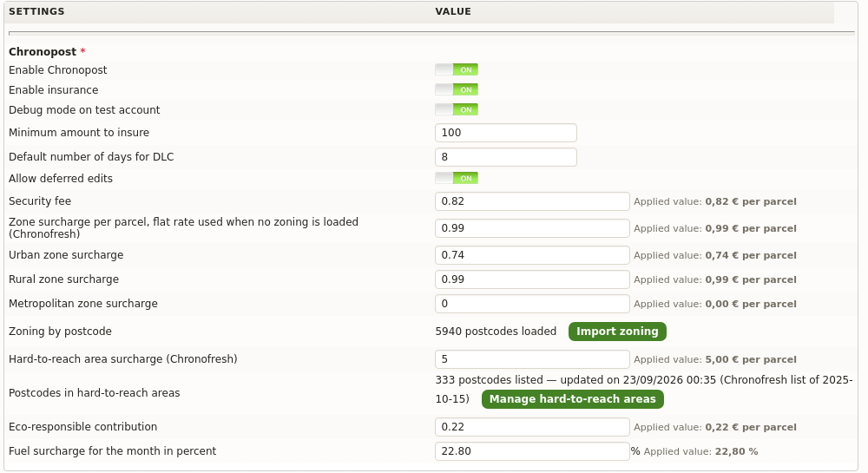Viewport: 868px width, 473px height.
Task: Click the Chronopost section heading
Action: [43, 51]
